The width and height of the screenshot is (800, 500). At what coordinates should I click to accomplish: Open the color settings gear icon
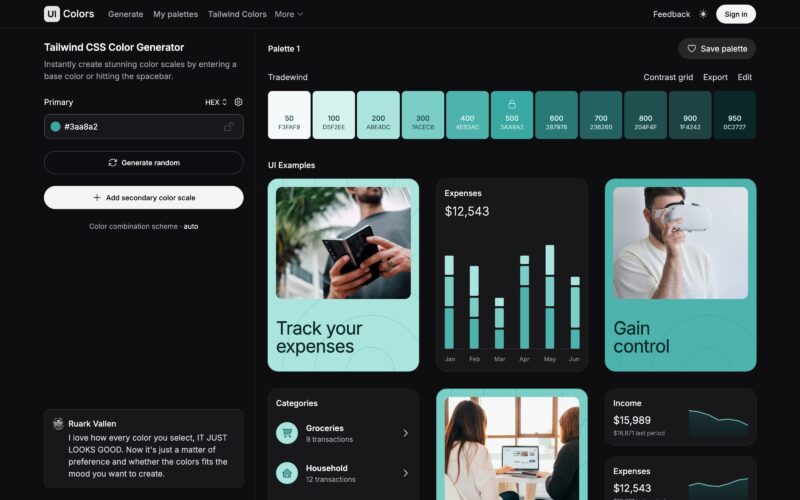pos(238,102)
